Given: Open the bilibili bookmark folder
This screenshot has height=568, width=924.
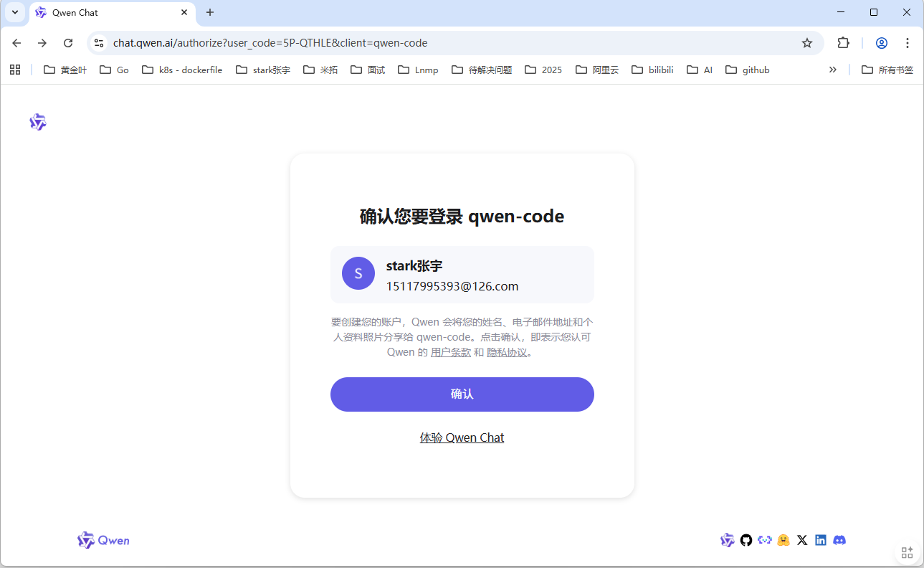Looking at the screenshot, I should [652, 70].
